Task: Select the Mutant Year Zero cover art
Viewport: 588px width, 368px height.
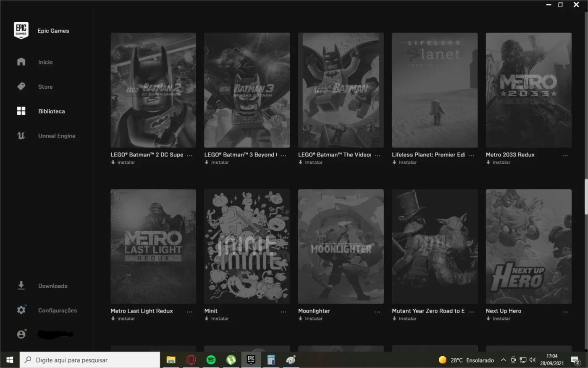Action: tap(435, 246)
